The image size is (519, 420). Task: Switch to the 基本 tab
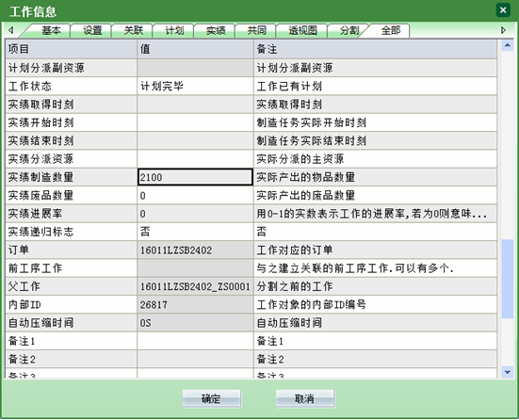click(51, 31)
